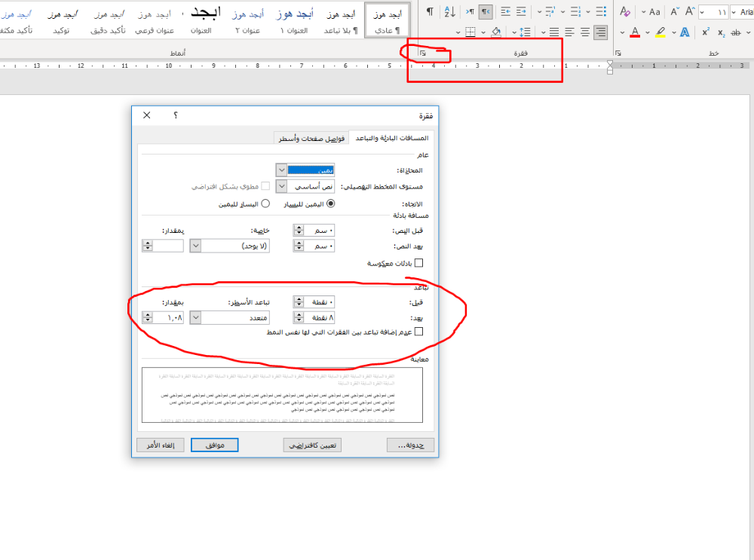Screen dimensions: 754x560
Task: Apply the بلا تباعد style
Action: click(x=341, y=20)
